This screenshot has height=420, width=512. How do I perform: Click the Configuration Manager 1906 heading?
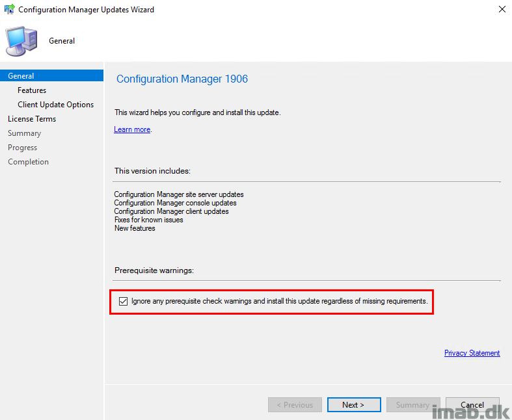[x=182, y=79]
